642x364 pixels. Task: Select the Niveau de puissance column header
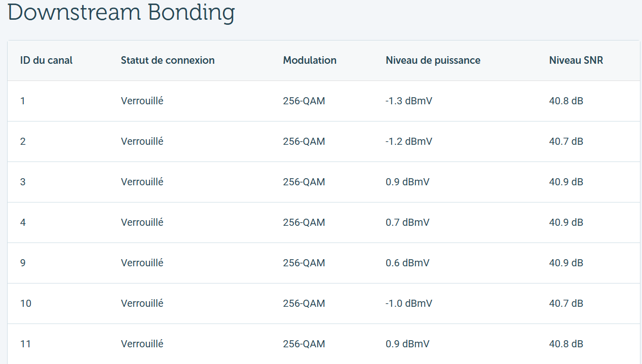point(433,60)
